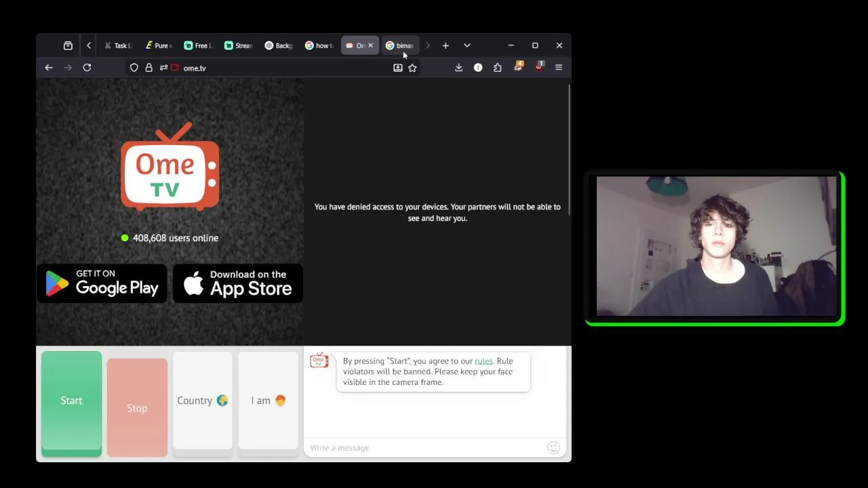Open Download on the App Store badge

pos(237,283)
